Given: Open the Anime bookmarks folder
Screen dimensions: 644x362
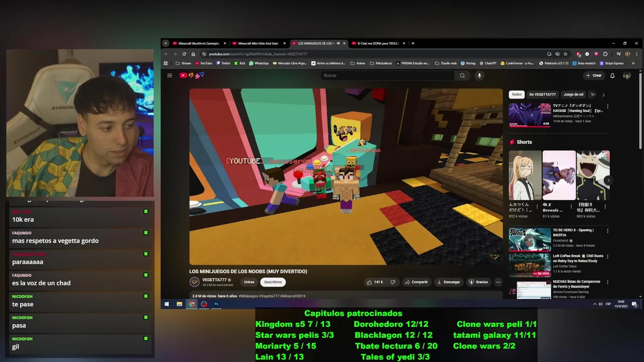Looking at the screenshot, I should pos(357,63).
